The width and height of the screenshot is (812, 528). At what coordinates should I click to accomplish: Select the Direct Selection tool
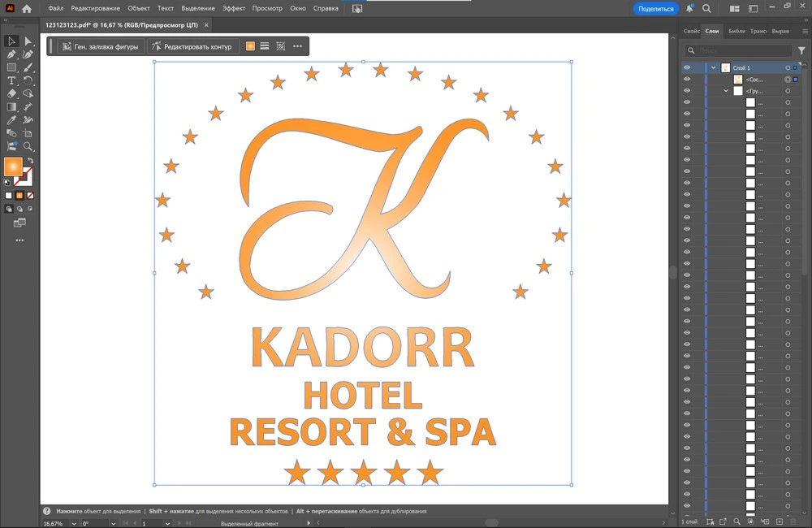[28, 41]
